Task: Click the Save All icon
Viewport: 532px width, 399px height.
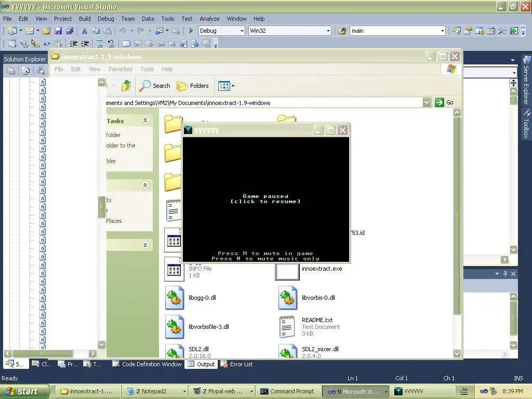Action: click(x=70, y=31)
